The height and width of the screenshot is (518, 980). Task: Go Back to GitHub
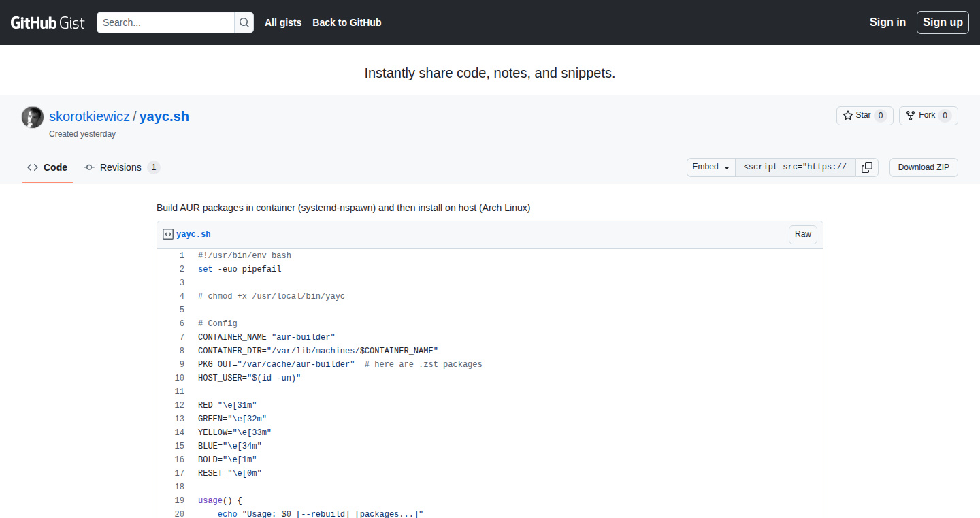pyautogui.click(x=347, y=22)
